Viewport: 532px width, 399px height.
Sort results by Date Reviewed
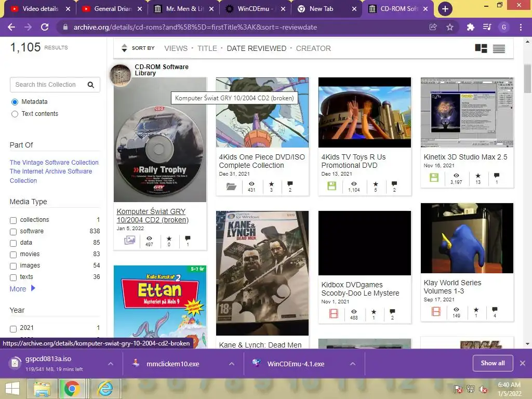pyautogui.click(x=257, y=48)
